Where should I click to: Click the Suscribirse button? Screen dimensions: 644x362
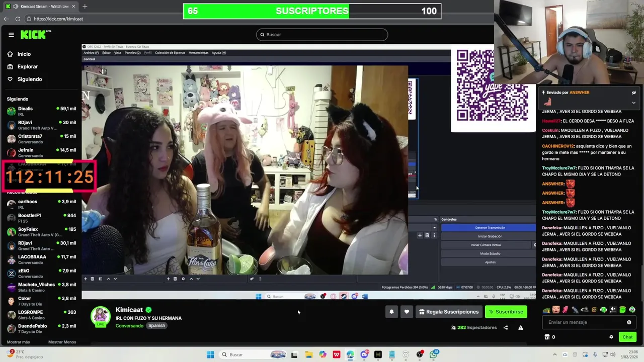pos(506,312)
